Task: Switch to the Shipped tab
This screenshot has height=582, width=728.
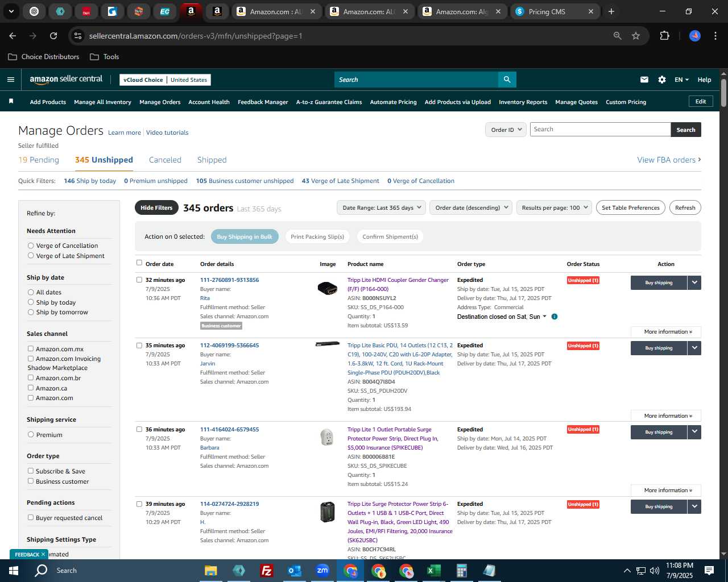Action: (212, 160)
